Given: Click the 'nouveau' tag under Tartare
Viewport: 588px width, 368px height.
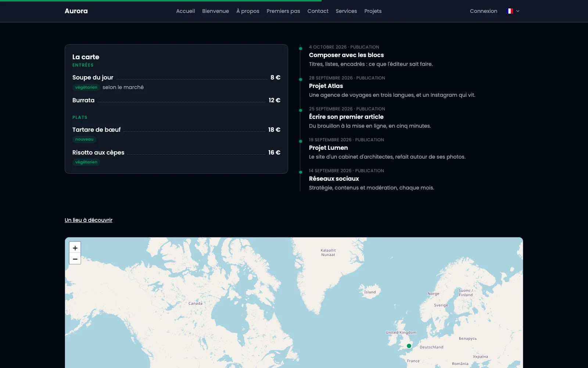Looking at the screenshot, I should [84, 139].
